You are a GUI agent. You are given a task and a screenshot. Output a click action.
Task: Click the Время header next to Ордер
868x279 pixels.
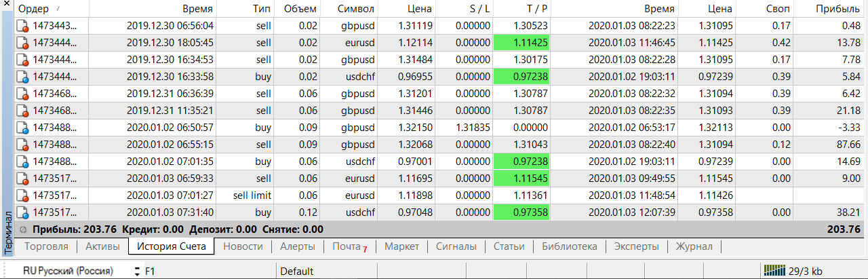coord(153,9)
